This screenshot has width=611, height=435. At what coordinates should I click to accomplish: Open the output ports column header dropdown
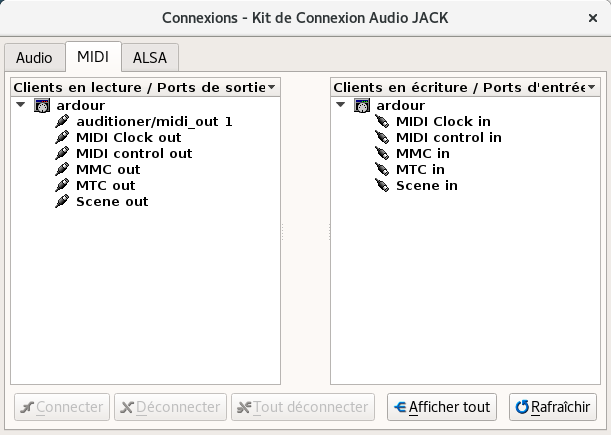point(271,87)
